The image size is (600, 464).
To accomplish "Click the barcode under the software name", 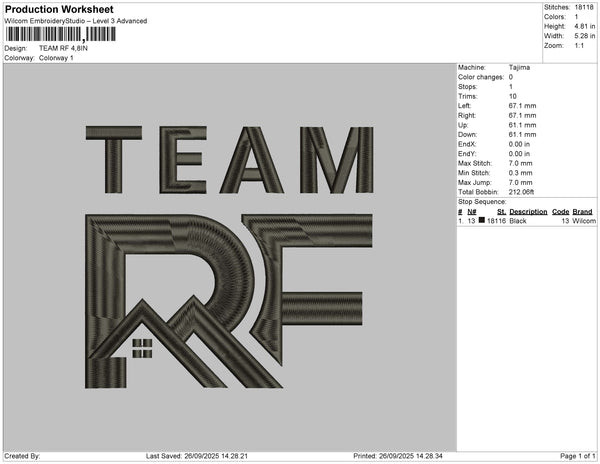I will [60, 34].
